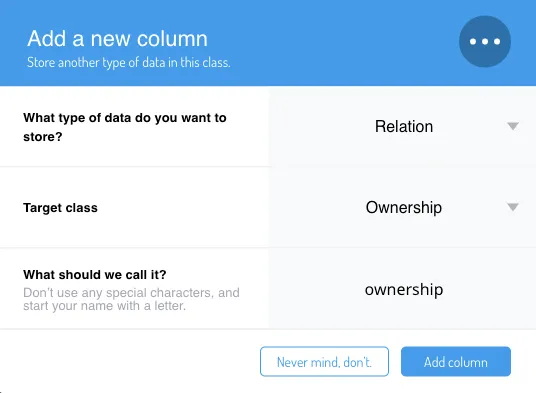
Task: Click empty footer area left of Never mind
Action: point(130,362)
